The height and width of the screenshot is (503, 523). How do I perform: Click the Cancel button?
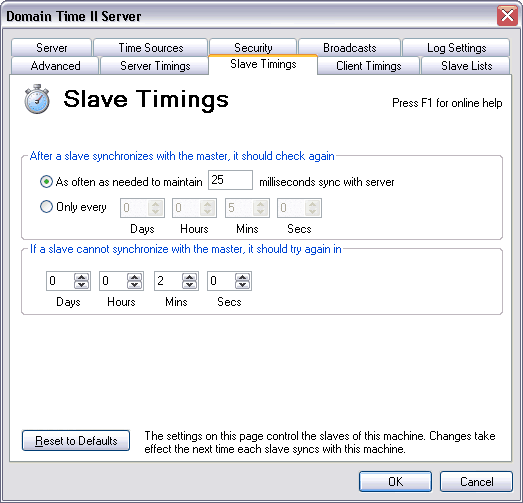(476, 481)
